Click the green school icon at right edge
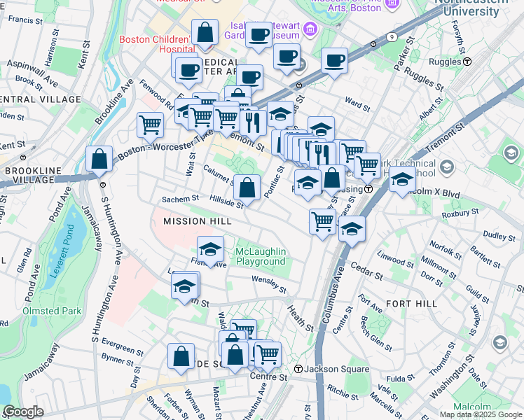Image resolution: width=524 pixels, height=420 pixels. pyautogui.click(x=511, y=153)
